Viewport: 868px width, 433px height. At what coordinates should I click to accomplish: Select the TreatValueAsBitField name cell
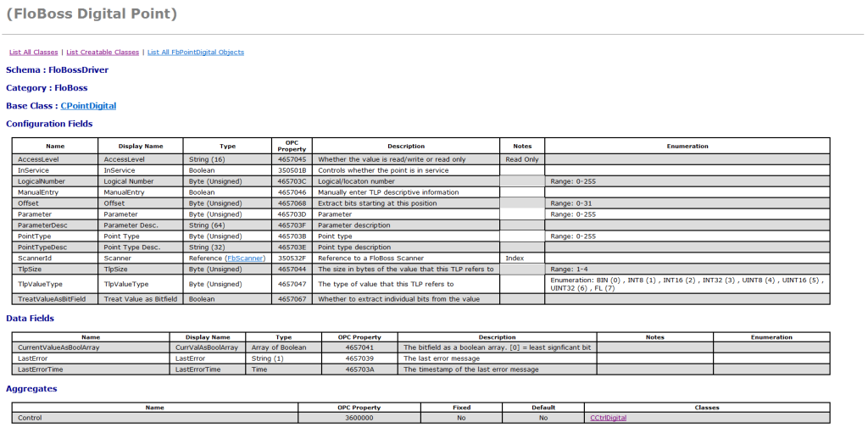[x=55, y=299]
